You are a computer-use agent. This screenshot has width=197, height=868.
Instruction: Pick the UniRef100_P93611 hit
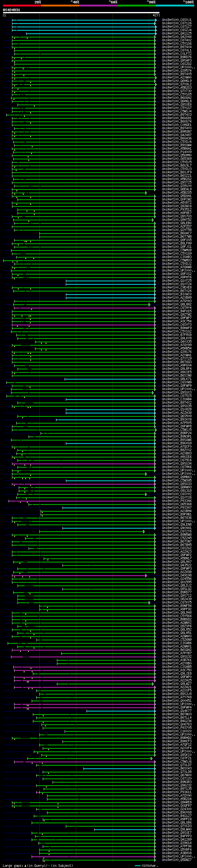[x=176, y=792]
